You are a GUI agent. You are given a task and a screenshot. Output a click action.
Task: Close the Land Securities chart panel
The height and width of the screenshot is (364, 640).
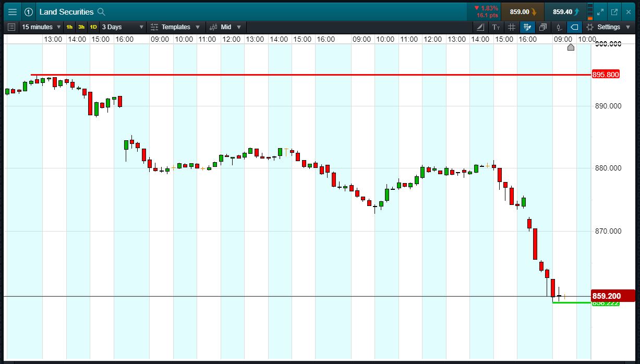(x=629, y=12)
